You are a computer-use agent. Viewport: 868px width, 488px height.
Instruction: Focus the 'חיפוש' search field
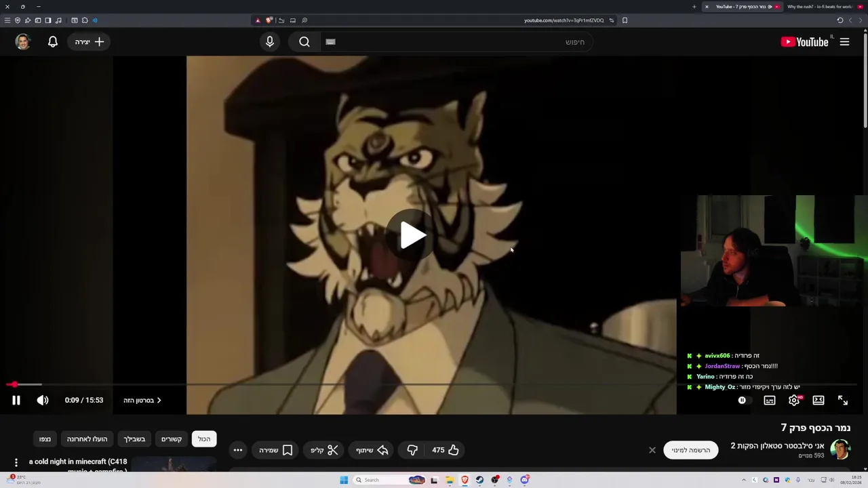[x=458, y=42]
